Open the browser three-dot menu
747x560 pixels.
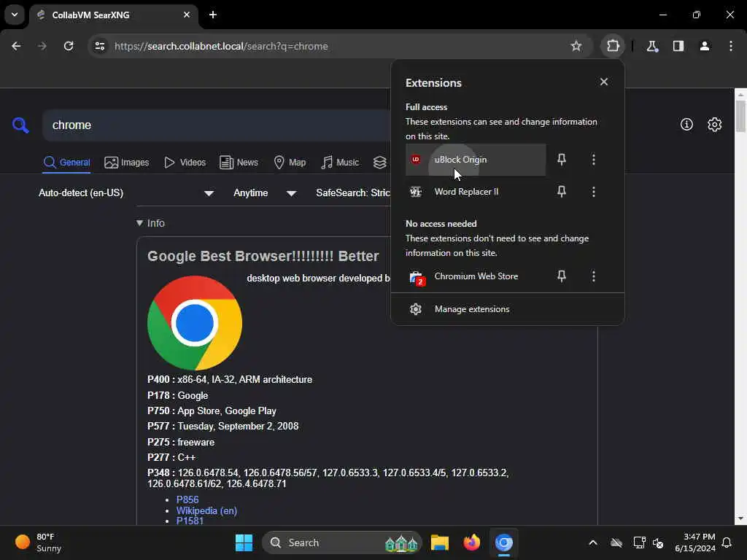(x=731, y=46)
